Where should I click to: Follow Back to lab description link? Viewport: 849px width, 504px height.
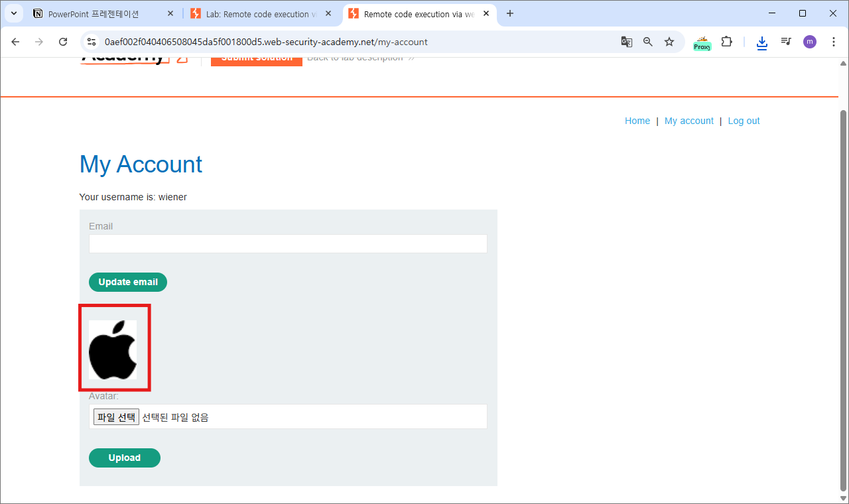360,59
